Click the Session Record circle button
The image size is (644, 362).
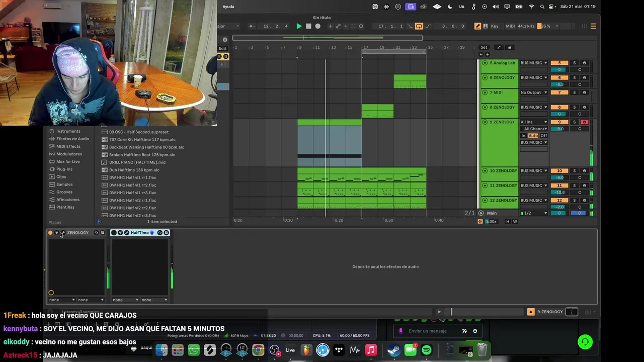pos(361,26)
